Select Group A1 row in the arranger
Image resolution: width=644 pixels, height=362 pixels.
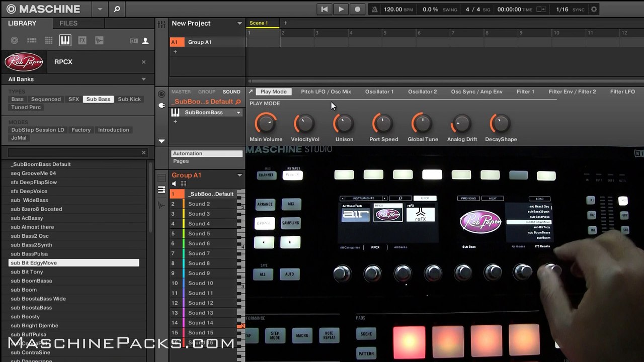207,42
